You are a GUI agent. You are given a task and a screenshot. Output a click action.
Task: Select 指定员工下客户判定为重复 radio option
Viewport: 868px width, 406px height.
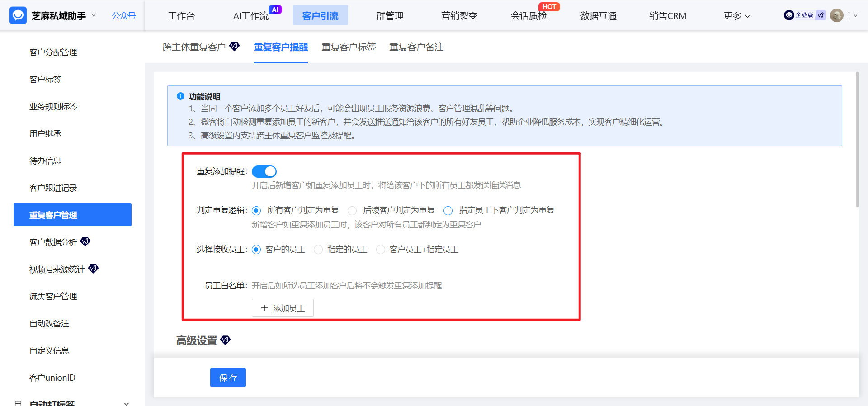coord(448,211)
